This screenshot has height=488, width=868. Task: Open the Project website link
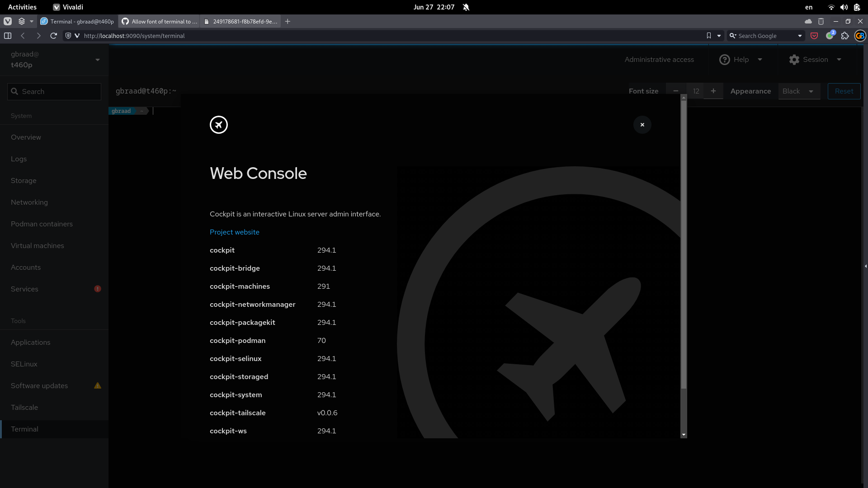click(x=234, y=232)
